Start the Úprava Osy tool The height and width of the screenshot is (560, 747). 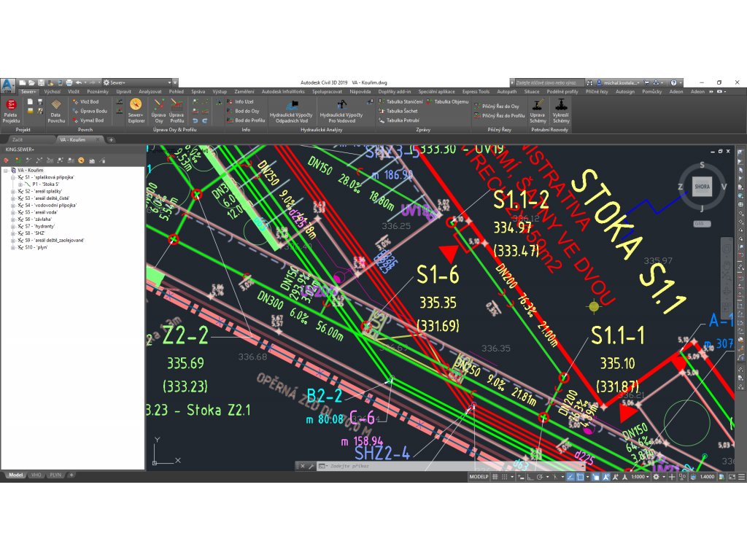(158, 111)
